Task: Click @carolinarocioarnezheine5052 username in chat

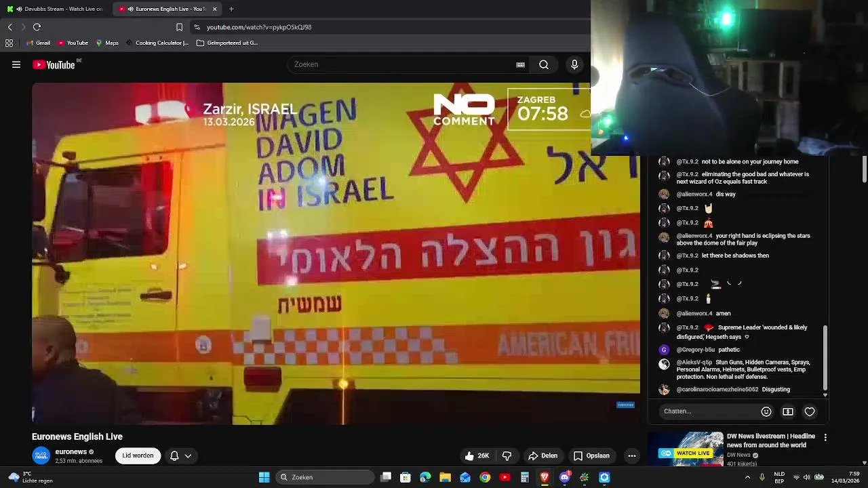Action: point(717,390)
